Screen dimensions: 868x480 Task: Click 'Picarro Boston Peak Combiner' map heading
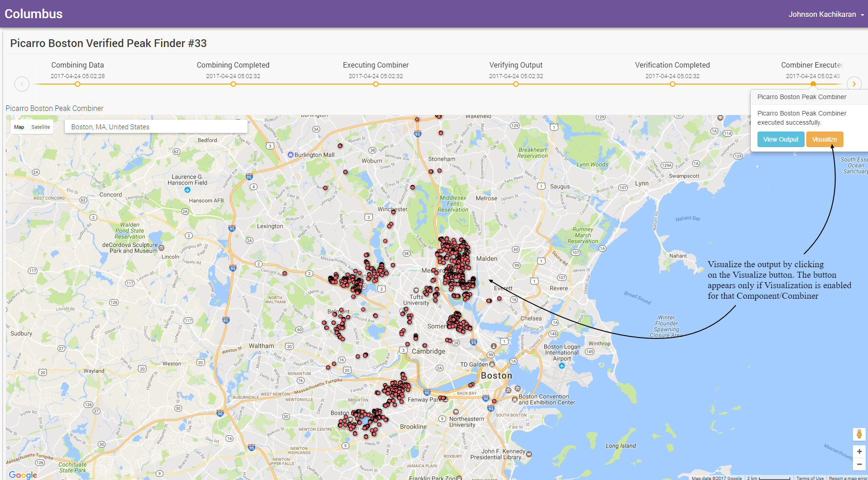(54, 108)
